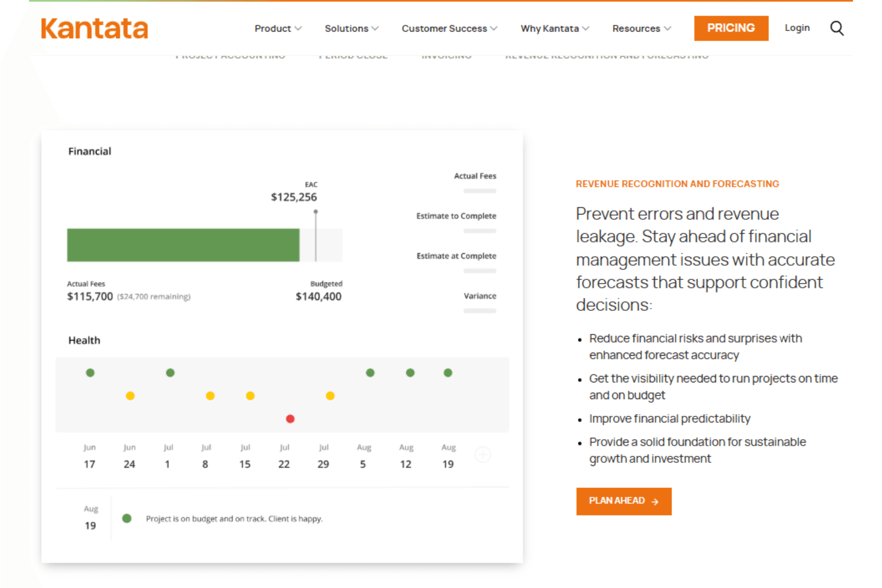Viewport: 882px width, 588px height.
Task: Expand the Solutions menu
Action: point(352,29)
